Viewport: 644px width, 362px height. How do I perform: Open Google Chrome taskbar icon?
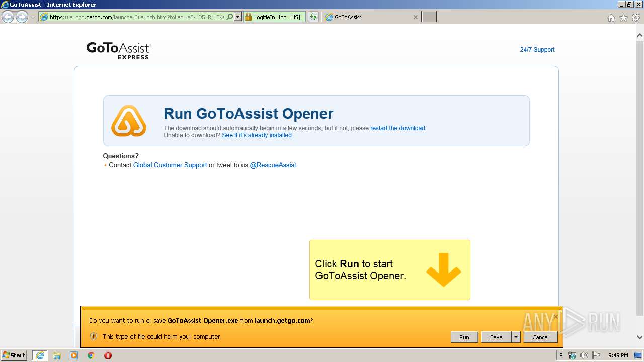[91, 355]
